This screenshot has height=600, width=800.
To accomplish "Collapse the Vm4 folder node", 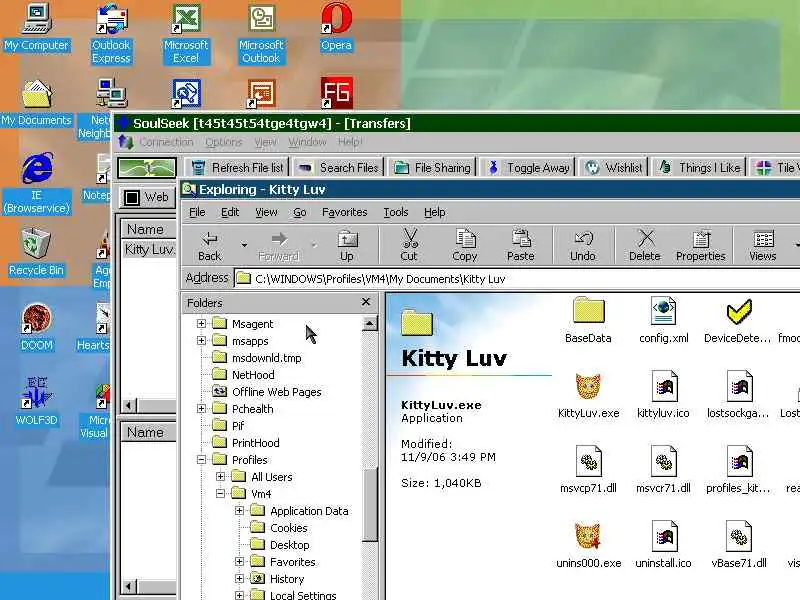I will point(220,493).
